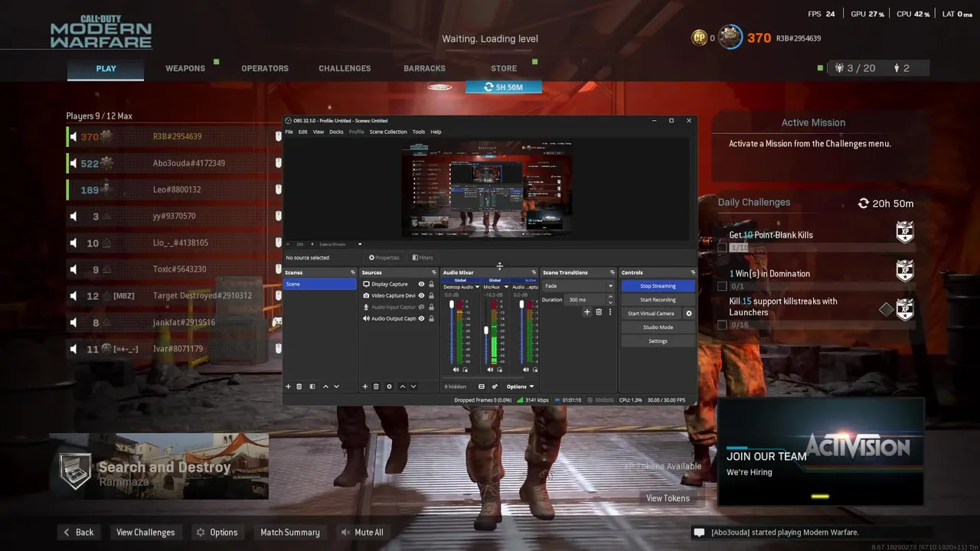Switch to the WEAPONS tab in game

(185, 68)
